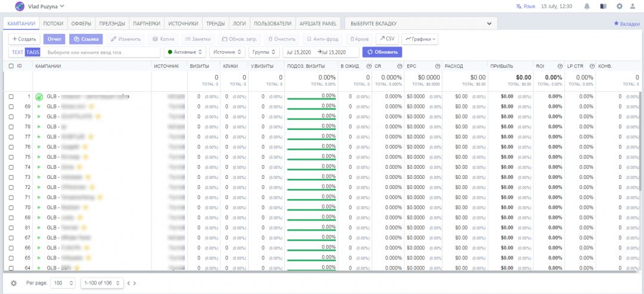Click the table settings gear at the bottom left
This screenshot has height=294, width=644.
click(14, 283)
